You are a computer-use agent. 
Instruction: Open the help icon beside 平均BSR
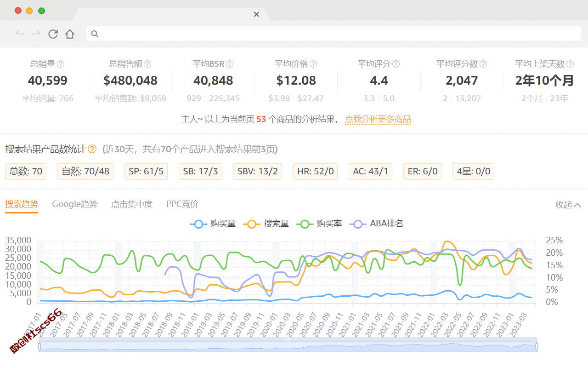[230, 64]
